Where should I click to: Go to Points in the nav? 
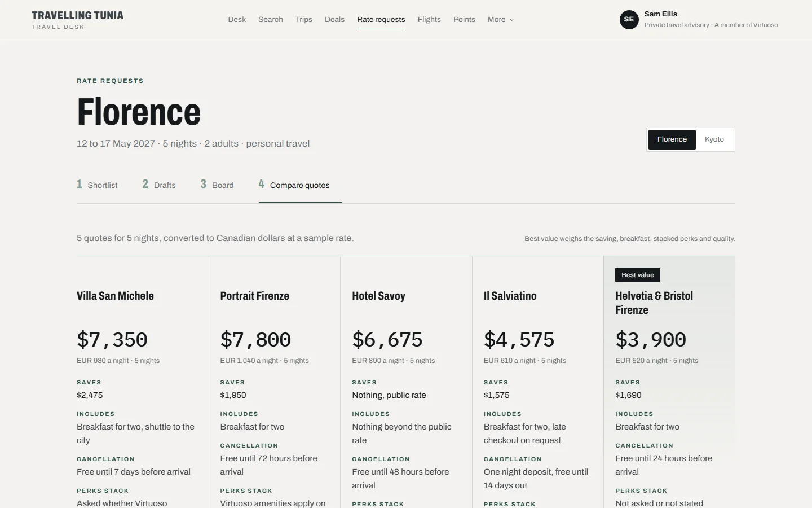pos(464,19)
